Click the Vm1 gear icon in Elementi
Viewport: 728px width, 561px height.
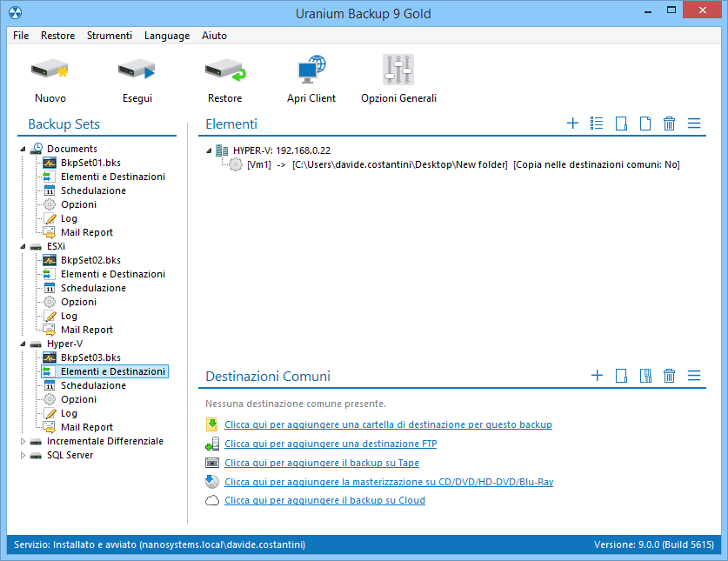236,164
